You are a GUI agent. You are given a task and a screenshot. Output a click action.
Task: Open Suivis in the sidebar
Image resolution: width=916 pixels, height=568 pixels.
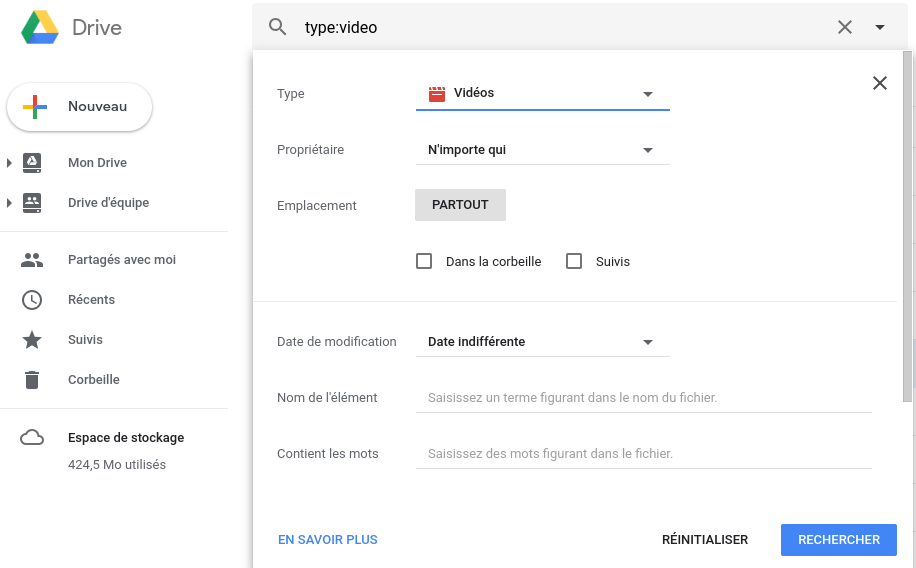85,340
